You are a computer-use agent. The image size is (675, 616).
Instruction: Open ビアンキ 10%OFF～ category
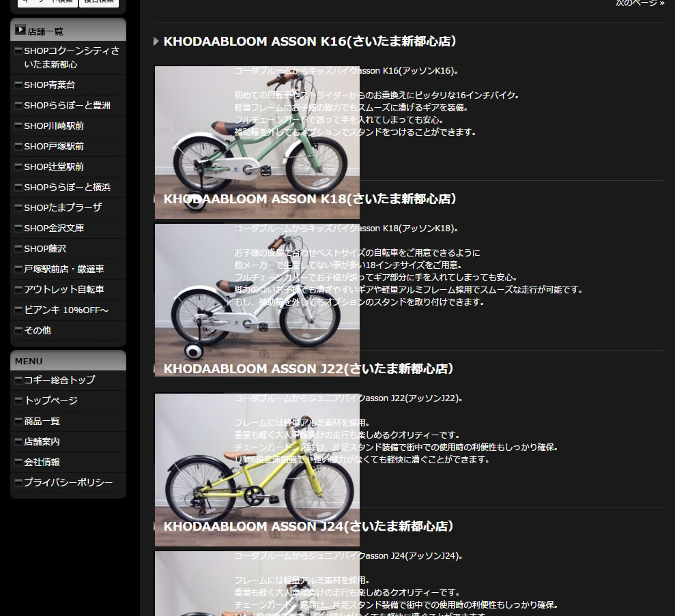(66, 310)
